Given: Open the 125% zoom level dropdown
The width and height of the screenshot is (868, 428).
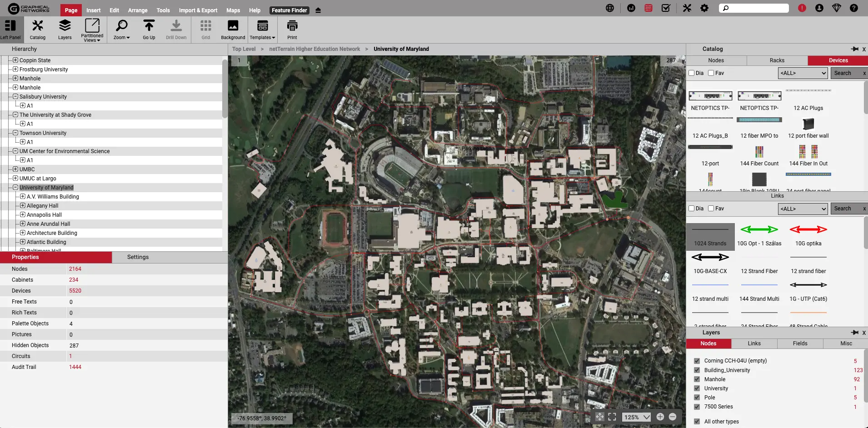Looking at the screenshot, I should point(636,417).
